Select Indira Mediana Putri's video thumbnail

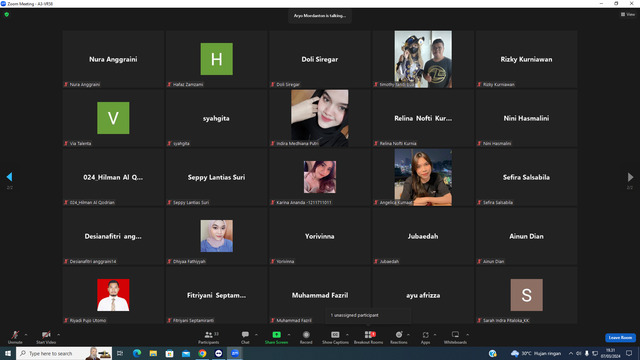click(320, 118)
